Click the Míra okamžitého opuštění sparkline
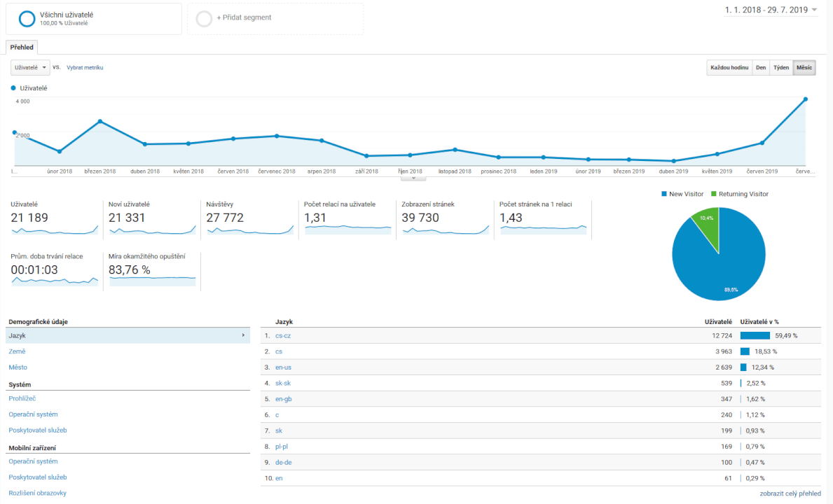Viewport: 833px width, 504px height. [x=152, y=281]
